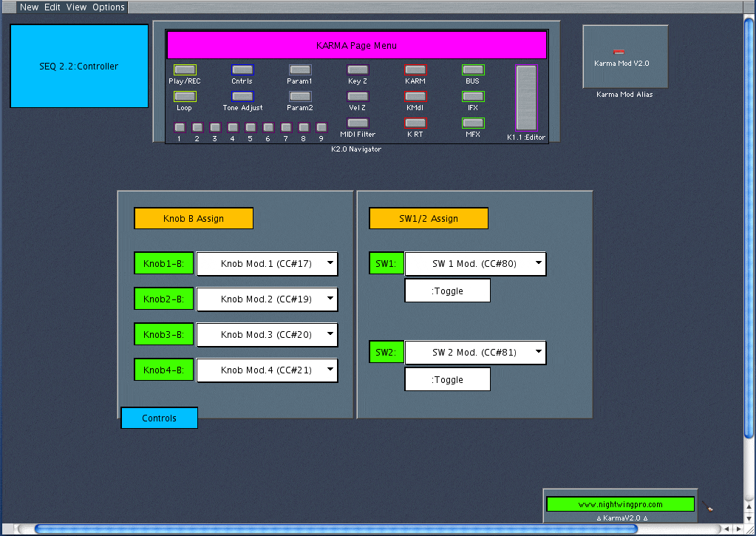Select the MIDI Filter button
756x536 pixels.
358,123
